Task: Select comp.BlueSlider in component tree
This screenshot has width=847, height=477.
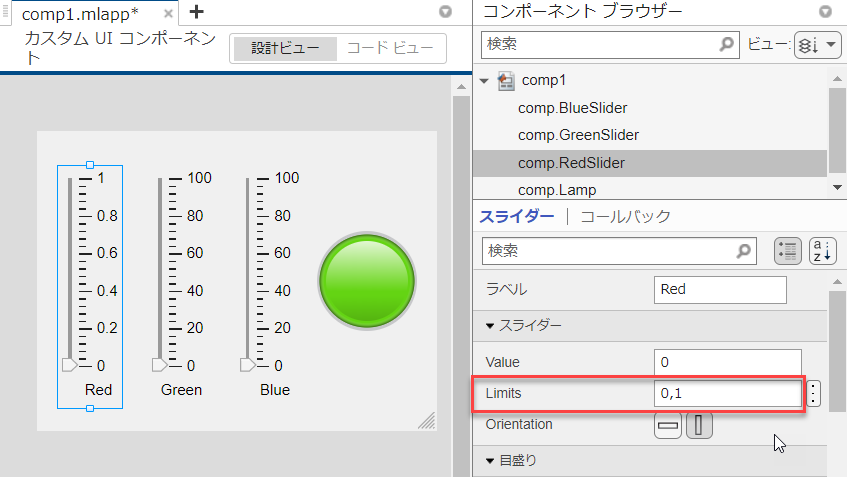Action: coord(572,107)
